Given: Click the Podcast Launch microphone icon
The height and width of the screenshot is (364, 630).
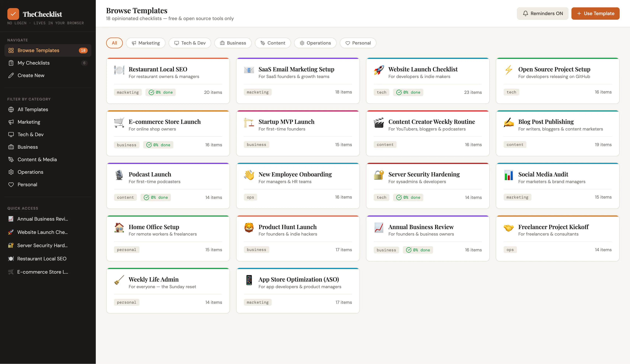Looking at the screenshot, I should 119,175.
